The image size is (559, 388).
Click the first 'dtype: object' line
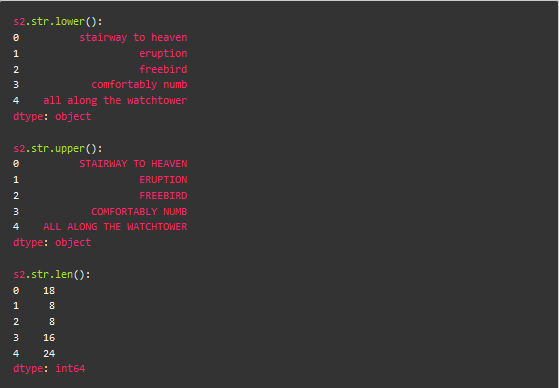click(x=52, y=117)
